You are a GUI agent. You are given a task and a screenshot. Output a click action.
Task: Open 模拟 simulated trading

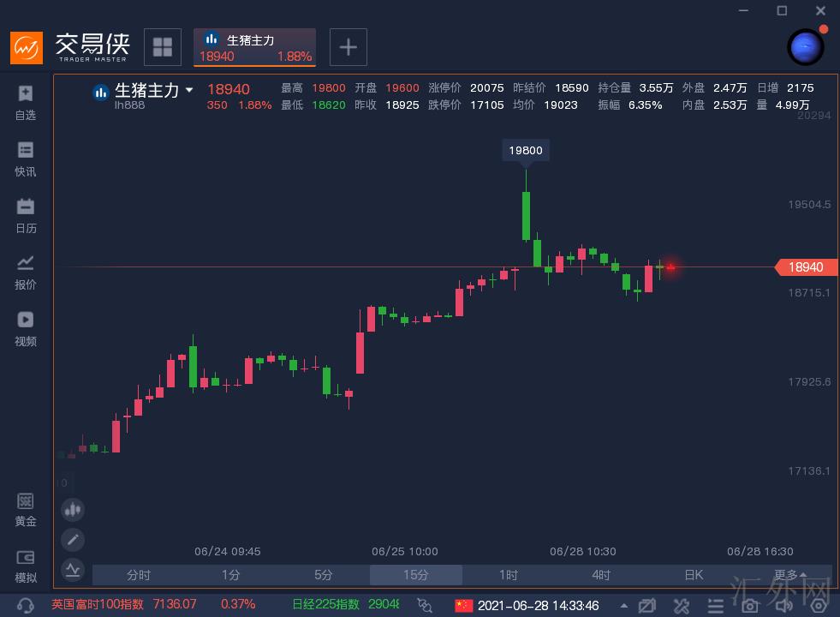[26, 565]
